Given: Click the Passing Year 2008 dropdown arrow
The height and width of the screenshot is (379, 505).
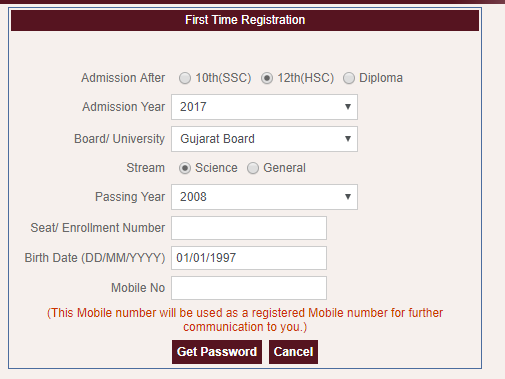Looking at the screenshot, I should [348, 197].
